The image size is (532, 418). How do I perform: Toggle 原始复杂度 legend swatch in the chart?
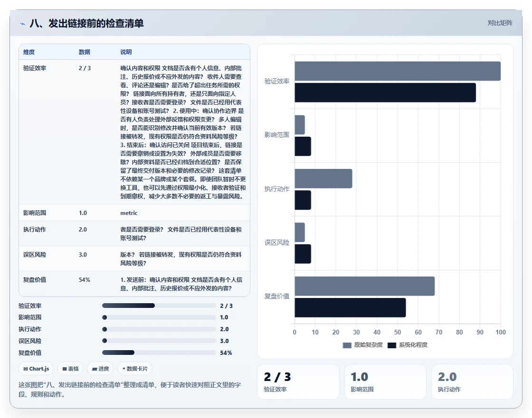[x=347, y=345]
